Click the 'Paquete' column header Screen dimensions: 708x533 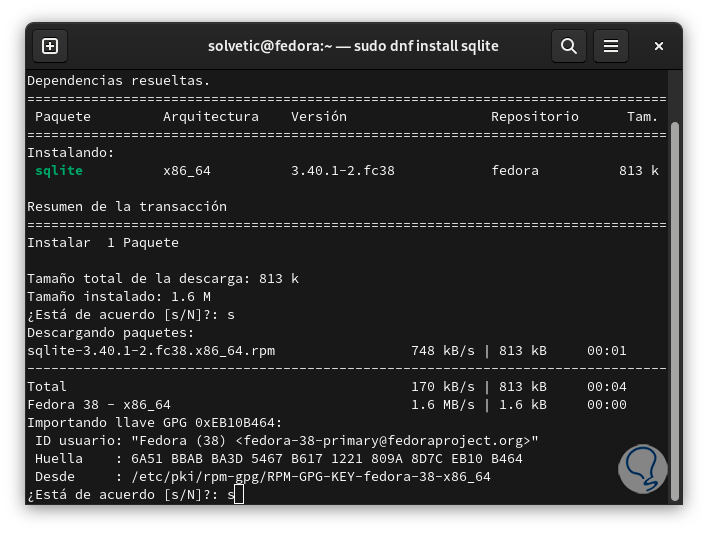click(63, 117)
